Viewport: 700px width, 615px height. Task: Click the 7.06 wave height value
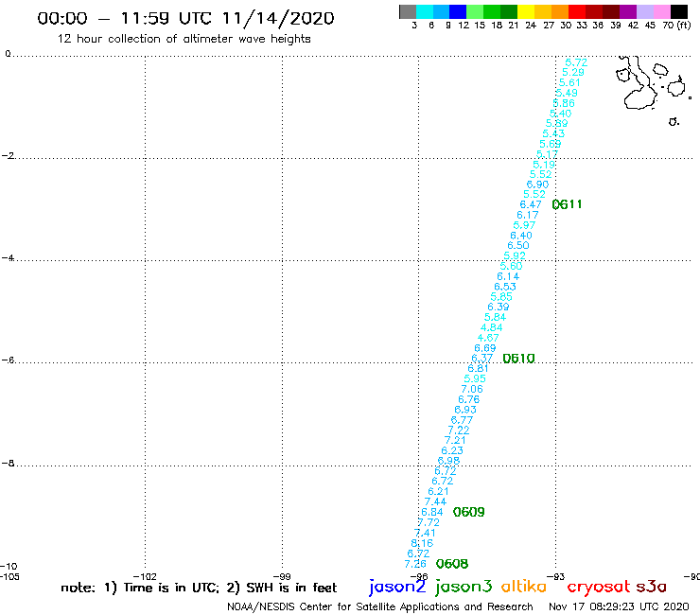coord(472,389)
